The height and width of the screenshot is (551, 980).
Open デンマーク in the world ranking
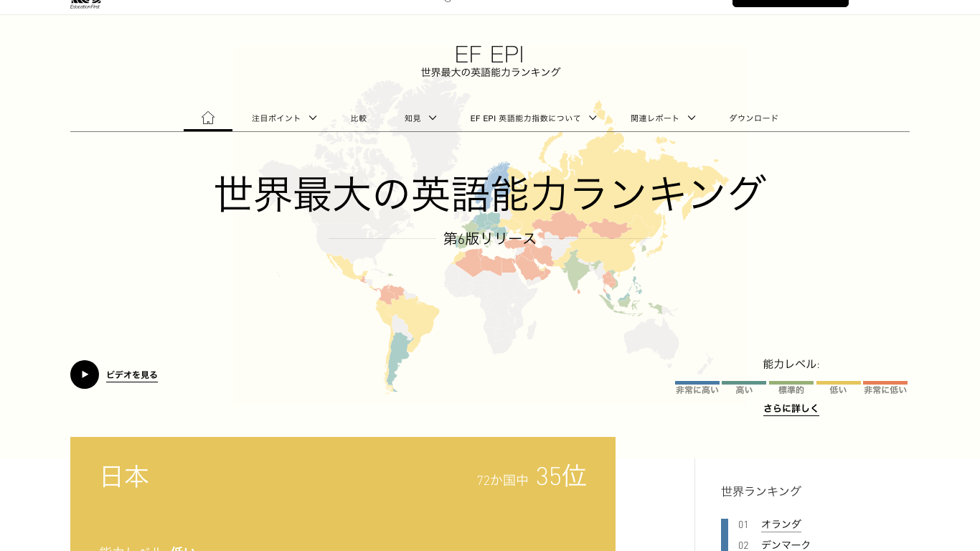pos(786,545)
